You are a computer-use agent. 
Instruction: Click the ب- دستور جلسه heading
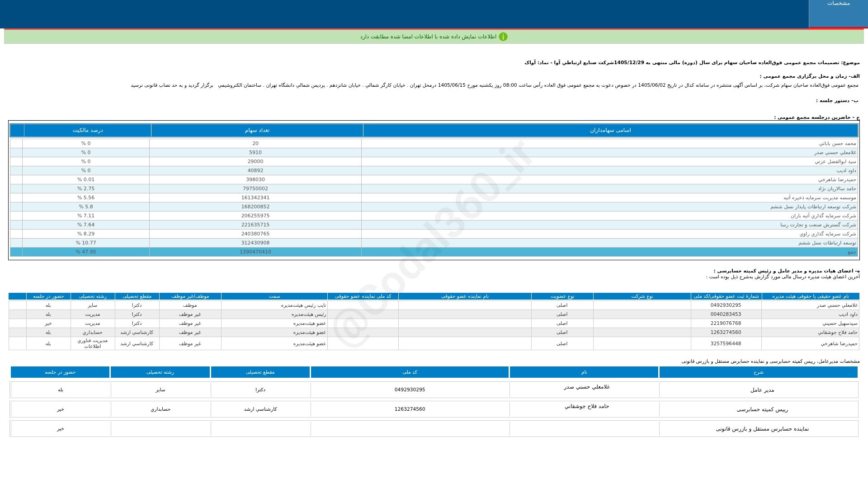click(x=838, y=100)
